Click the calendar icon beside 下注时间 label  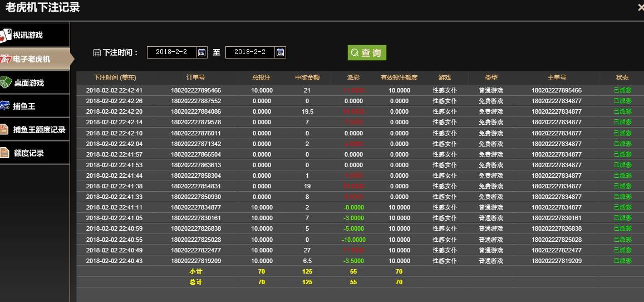(x=97, y=52)
